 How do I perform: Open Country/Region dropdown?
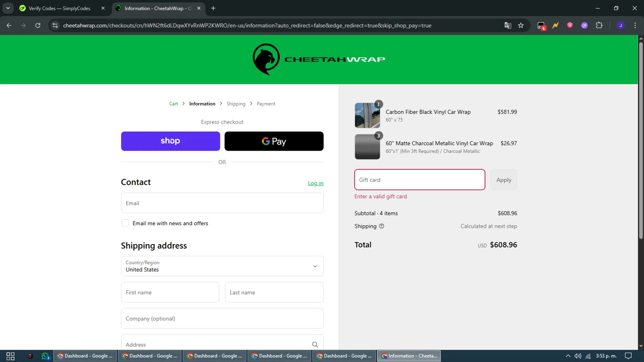[x=222, y=266]
